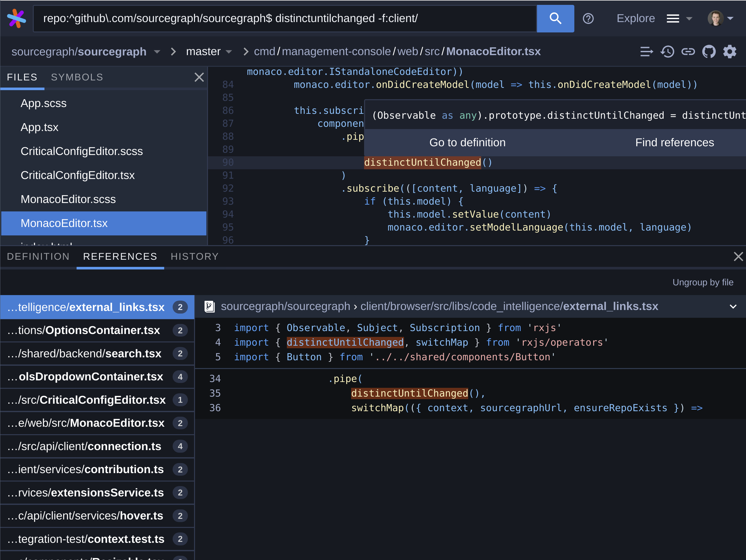Open the user avatar menu
The image size is (746, 560).
point(720,18)
